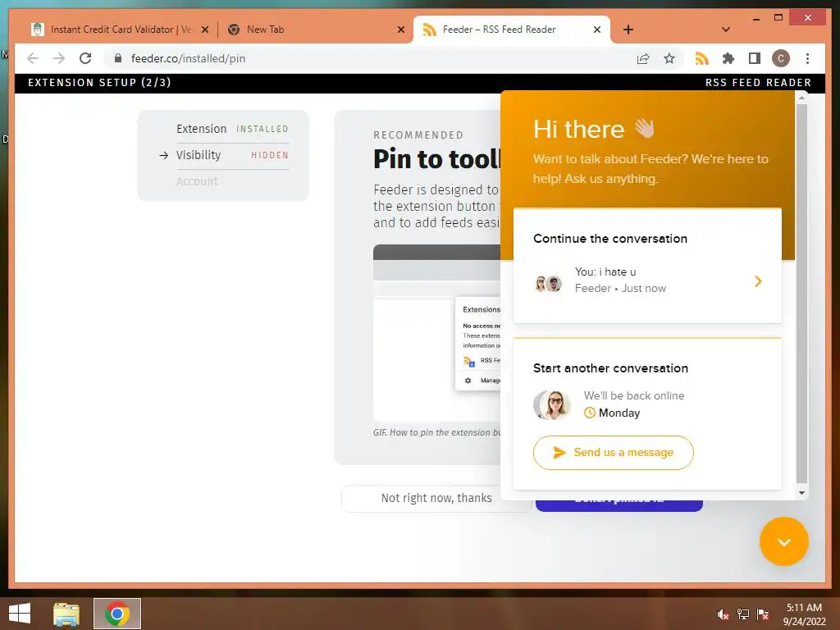Click Not right now, thanks button
This screenshot has height=630, width=840.
pos(436,498)
